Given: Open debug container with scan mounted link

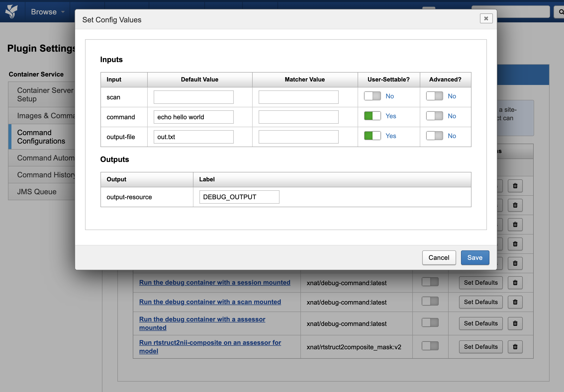Looking at the screenshot, I should click(x=210, y=302).
